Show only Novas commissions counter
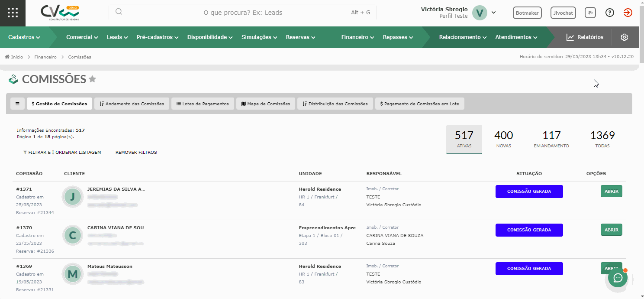 coord(503,140)
